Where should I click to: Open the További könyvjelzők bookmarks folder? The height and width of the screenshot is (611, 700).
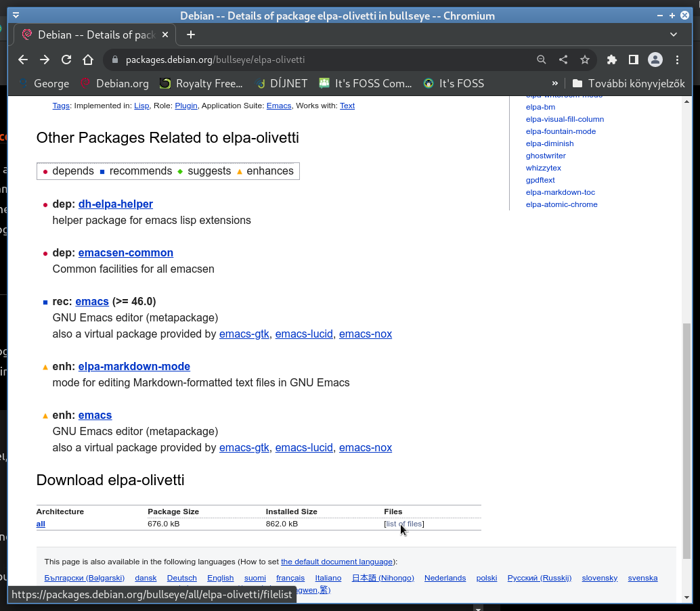pos(628,83)
